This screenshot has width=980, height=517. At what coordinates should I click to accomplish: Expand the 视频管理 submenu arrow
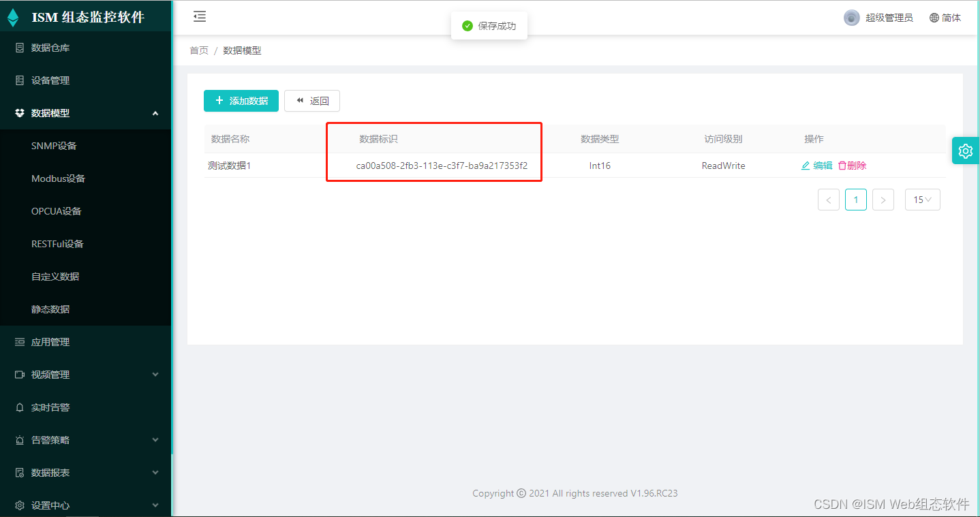click(x=155, y=375)
